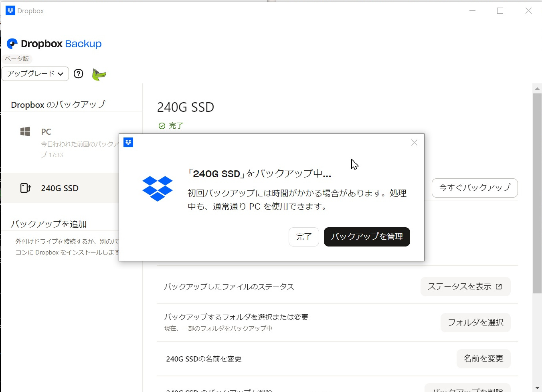Screen dimensions: 542x392
Task: Click the 240G SSD page title
Action: click(186, 107)
